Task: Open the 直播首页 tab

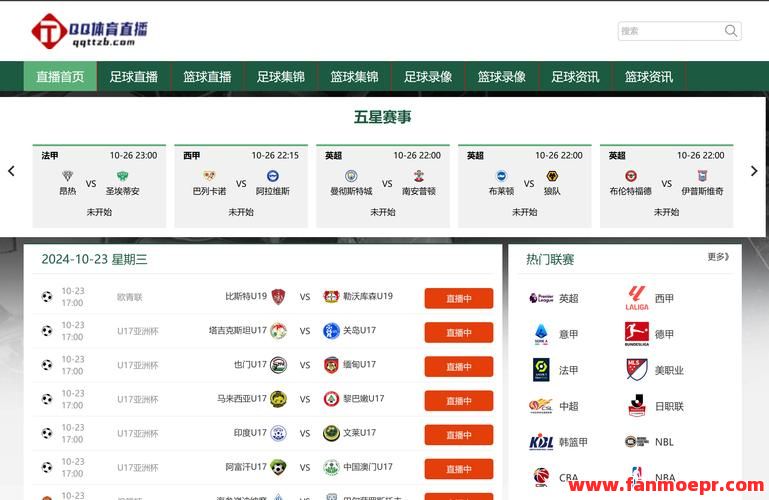Action: coord(60,76)
